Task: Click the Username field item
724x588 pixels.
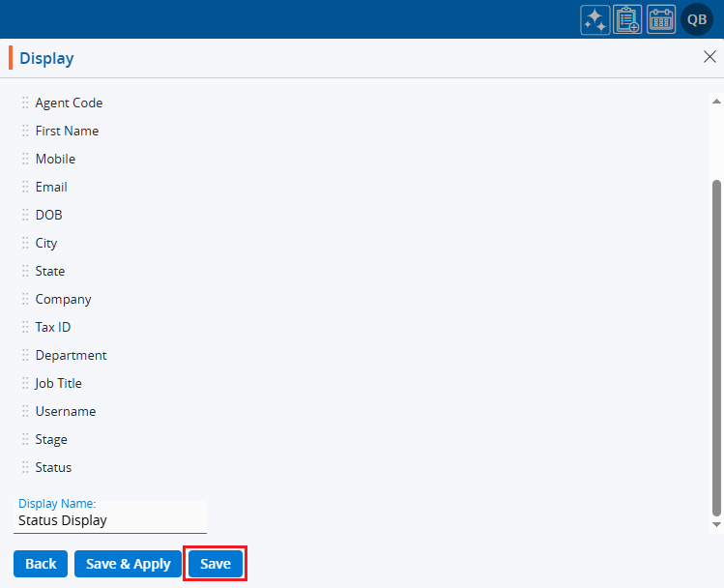Action: 66,411
